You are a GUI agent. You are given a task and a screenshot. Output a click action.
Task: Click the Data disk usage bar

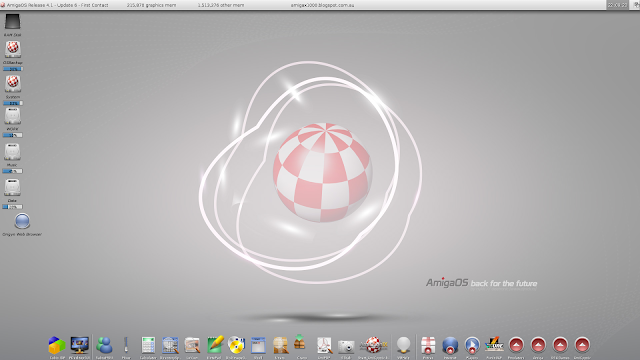point(12,207)
